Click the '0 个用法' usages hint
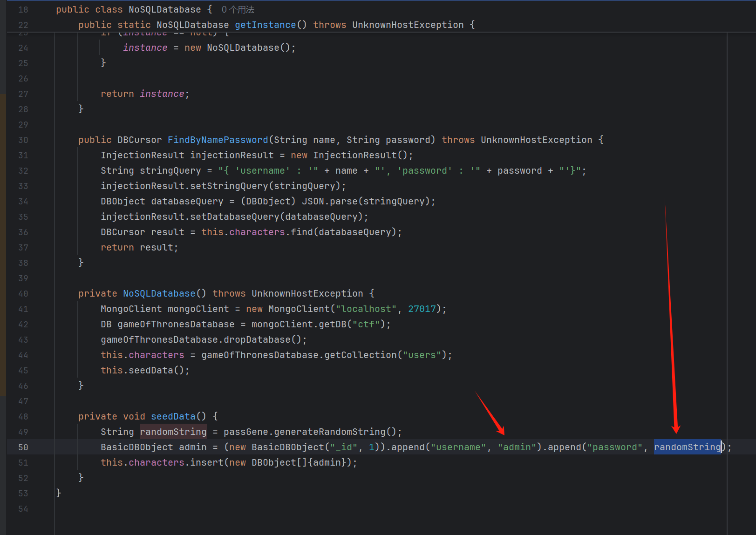This screenshot has width=756, height=535. [x=238, y=10]
